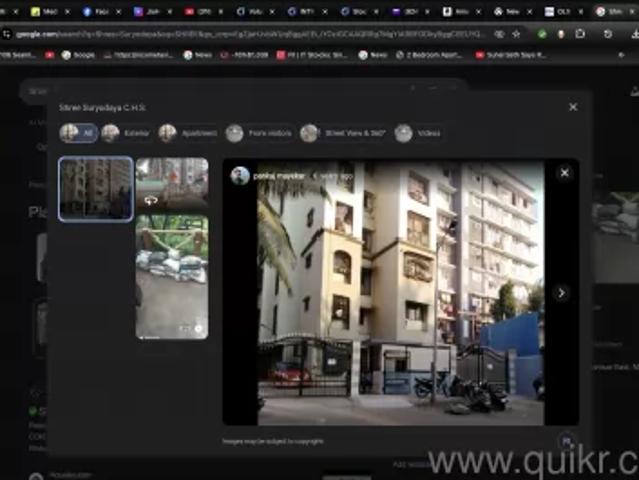This screenshot has height=480, width=639.
Task: Close the enlarged photo viewer
Action: (564, 173)
